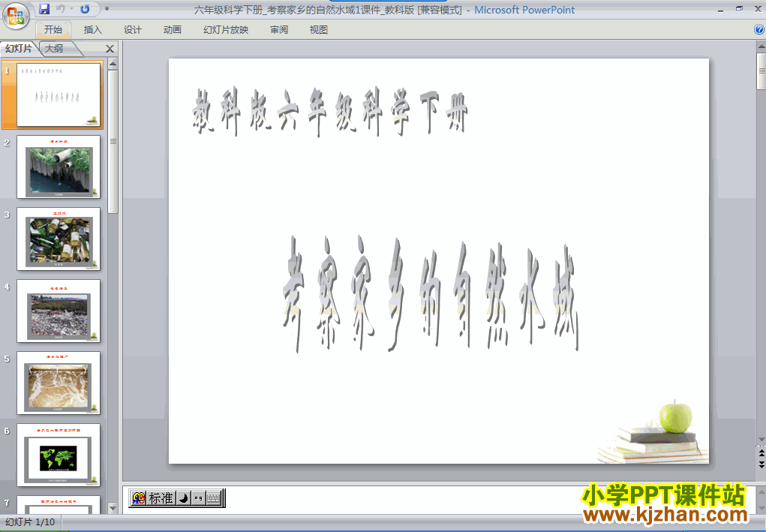Select slide 1 thumbnail

[59, 95]
